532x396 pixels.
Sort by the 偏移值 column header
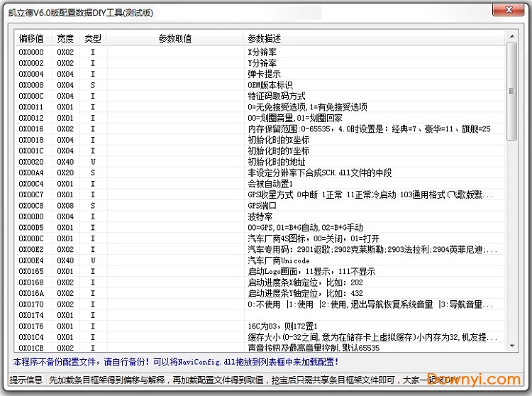pos(31,38)
